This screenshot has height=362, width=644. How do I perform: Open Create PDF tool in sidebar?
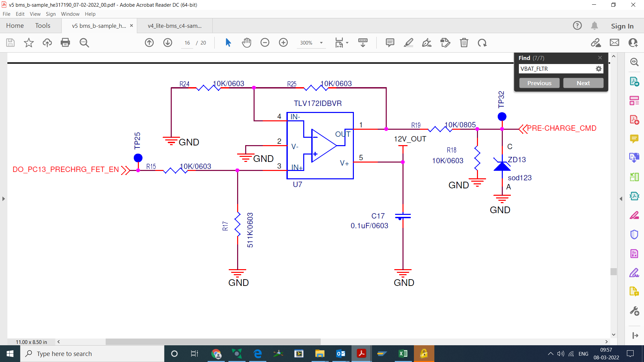click(x=634, y=119)
